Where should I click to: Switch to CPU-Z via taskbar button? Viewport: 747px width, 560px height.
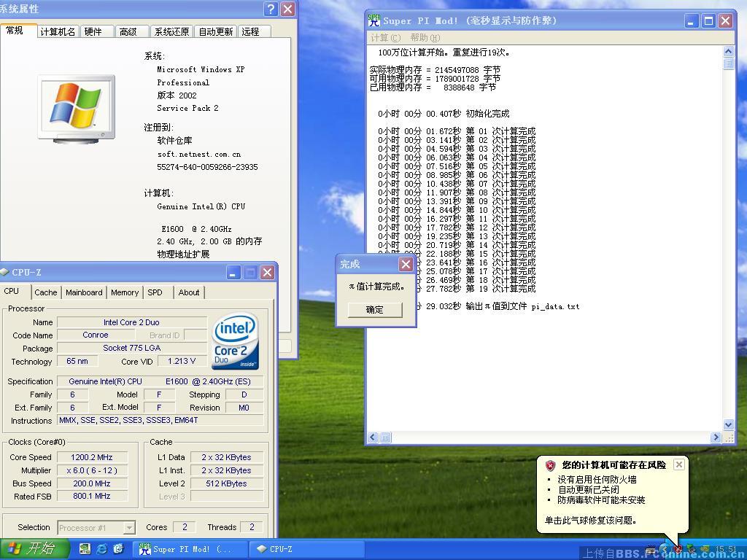(292, 549)
